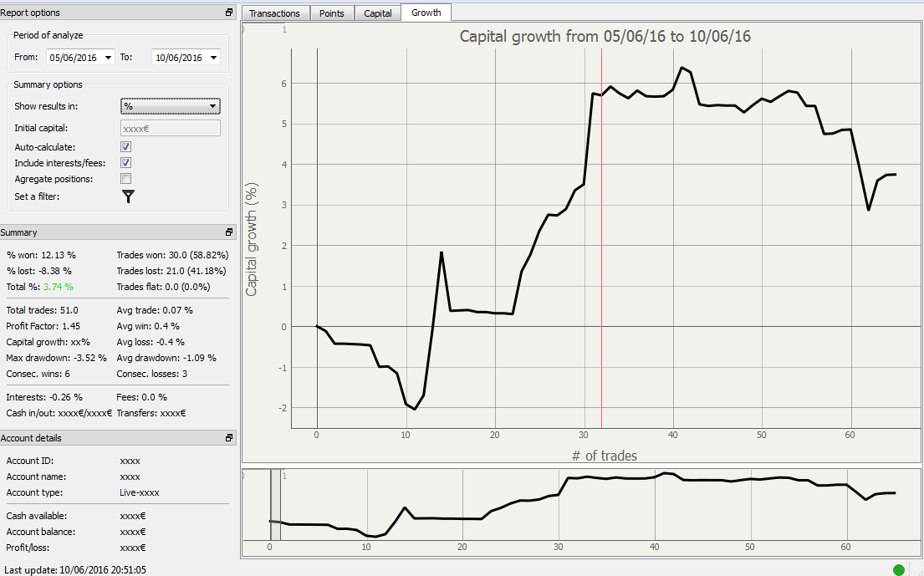This screenshot has height=576, width=924.
Task: Click the Total % value 3.74 %
Action: point(59,287)
